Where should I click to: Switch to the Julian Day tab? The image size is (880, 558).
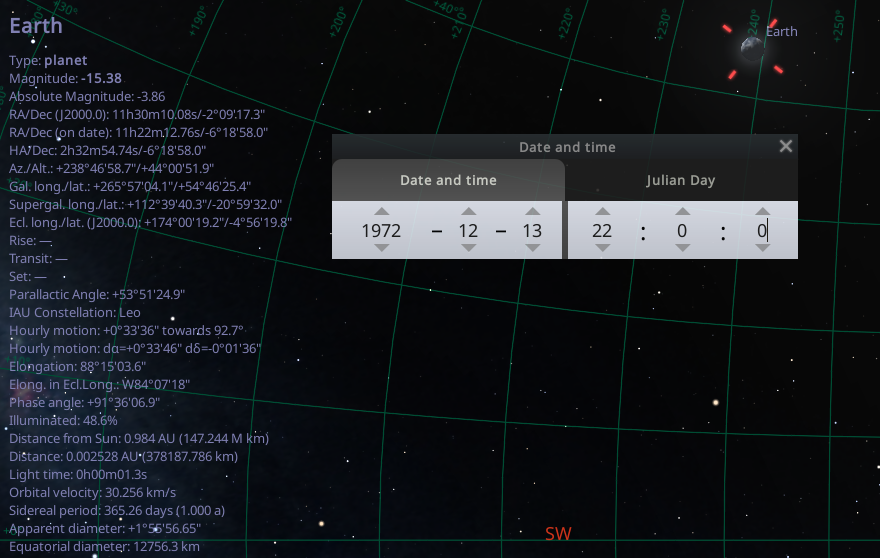point(681,180)
